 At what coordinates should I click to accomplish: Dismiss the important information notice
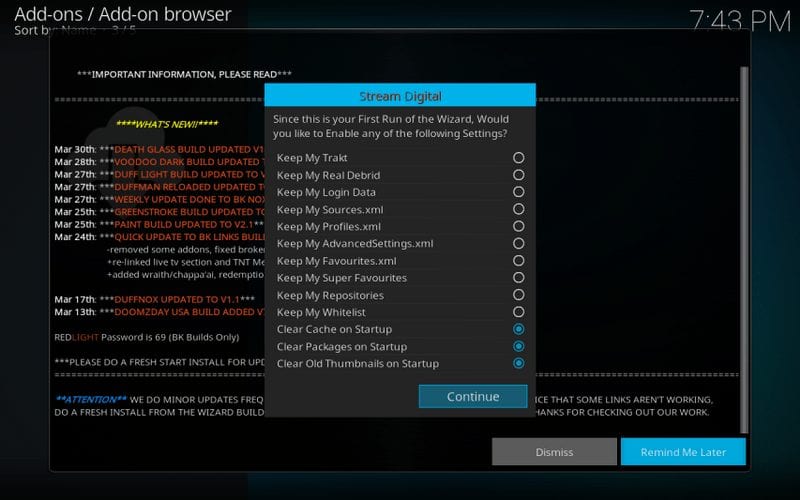click(x=554, y=452)
